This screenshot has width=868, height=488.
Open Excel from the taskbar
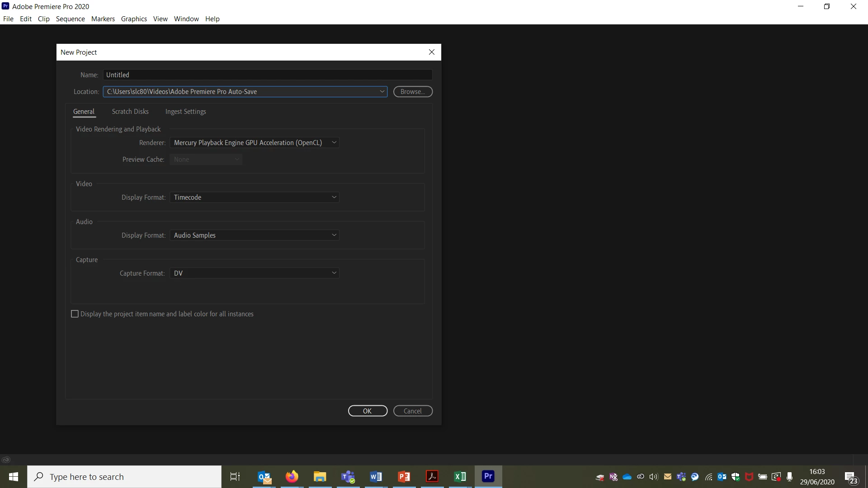point(460,476)
